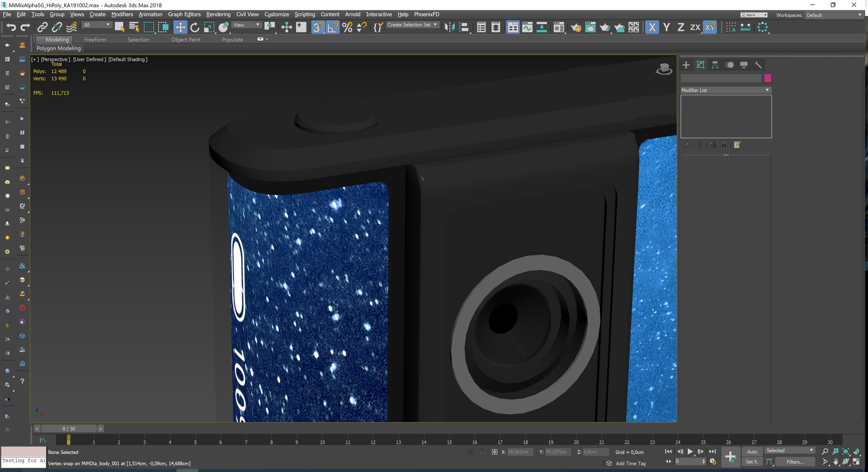This screenshot has height=472, width=868.
Task: Open the Graph Editors menu
Action: point(184,14)
